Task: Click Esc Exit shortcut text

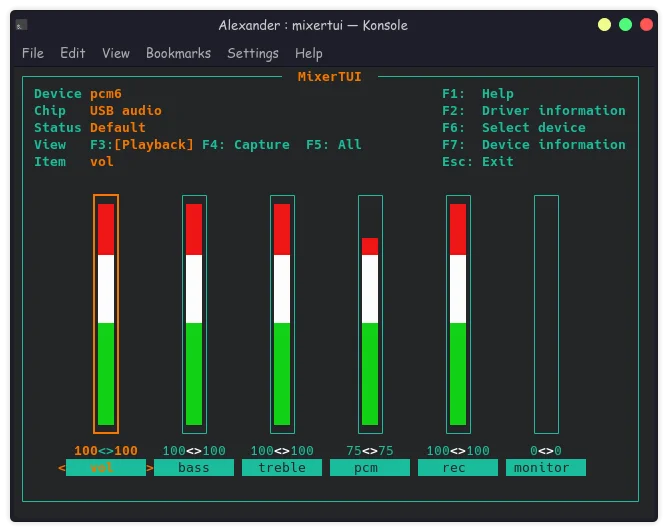Action: [478, 161]
